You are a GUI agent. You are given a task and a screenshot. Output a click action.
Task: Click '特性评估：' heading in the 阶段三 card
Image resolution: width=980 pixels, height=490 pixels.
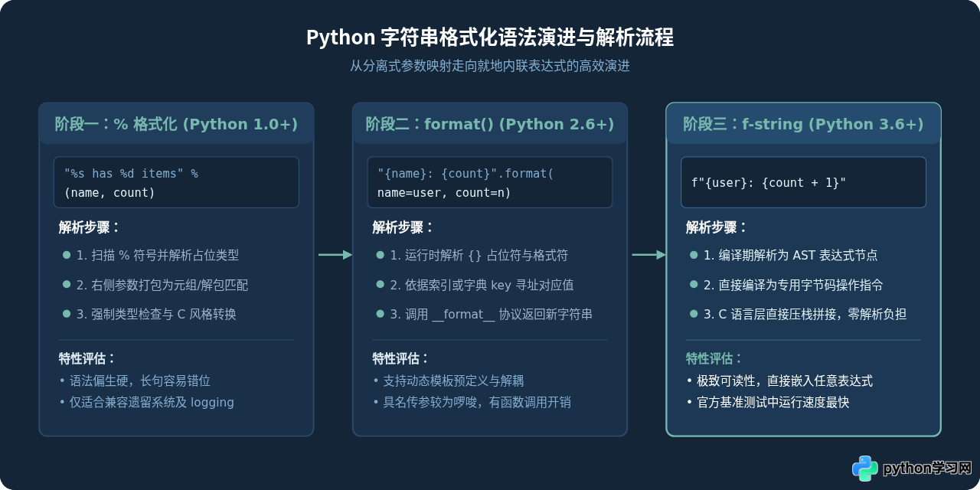point(714,358)
